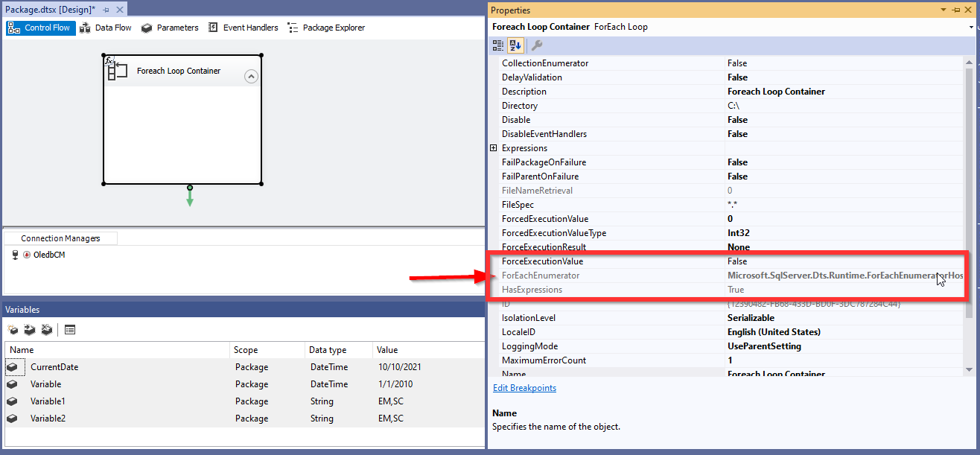Viewport: 980px width, 455px height.
Task: Select the Disable property row
Action: tap(731, 120)
